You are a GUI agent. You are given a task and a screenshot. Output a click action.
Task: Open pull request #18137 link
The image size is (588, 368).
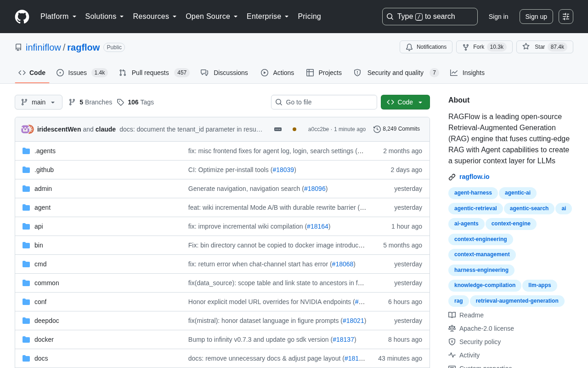tap(343, 339)
